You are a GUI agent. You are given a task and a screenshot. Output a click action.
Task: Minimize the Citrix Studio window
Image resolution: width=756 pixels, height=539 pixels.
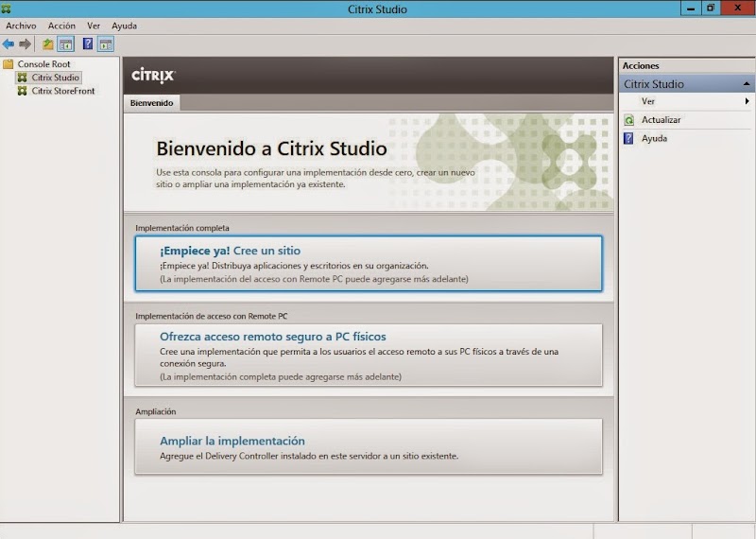(x=691, y=9)
